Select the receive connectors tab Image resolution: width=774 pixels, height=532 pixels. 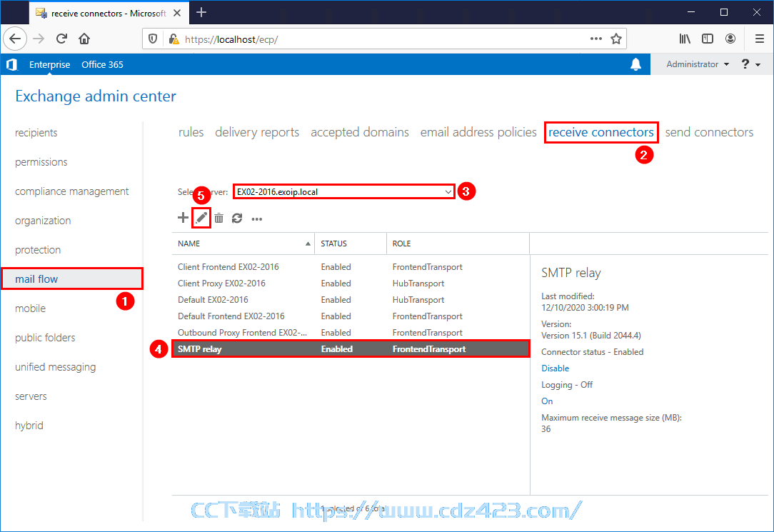pyautogui.click(x=600, y=132)
